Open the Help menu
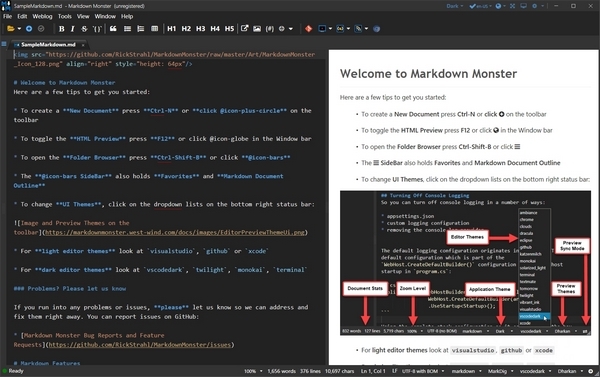This screenshot has height=377, width=600. (127, 16)
